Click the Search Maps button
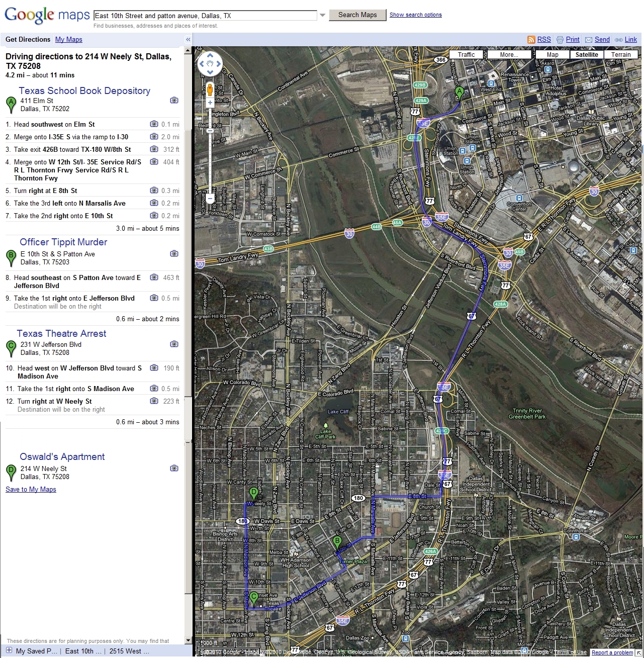 (x=357, y=15)
